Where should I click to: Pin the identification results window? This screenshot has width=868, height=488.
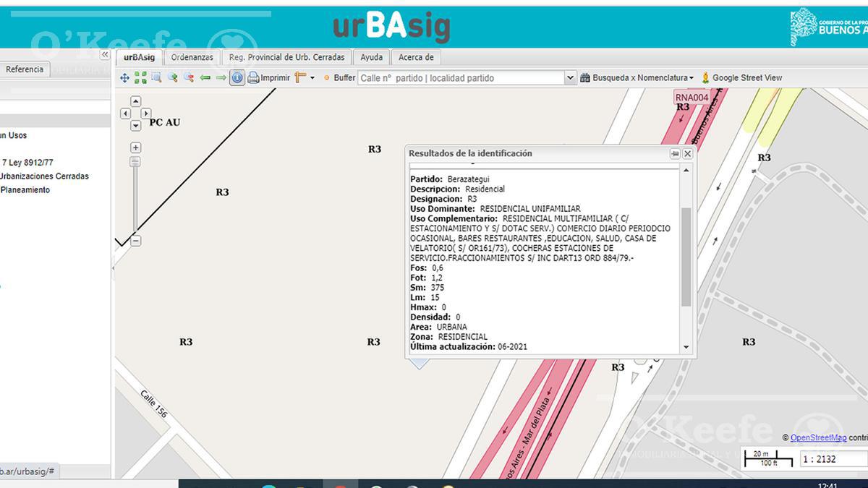click(675, 154)
